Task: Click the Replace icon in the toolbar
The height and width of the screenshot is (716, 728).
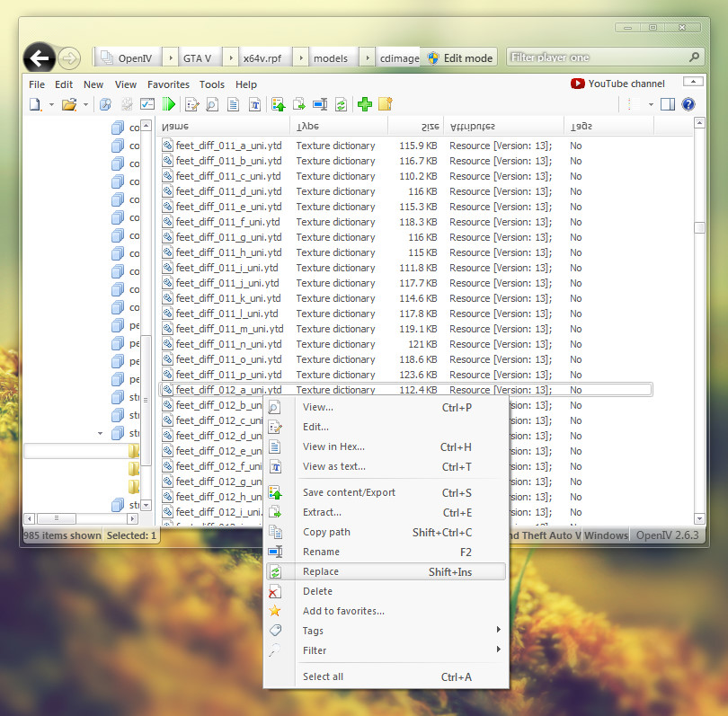Action: [x=341, y=104]
